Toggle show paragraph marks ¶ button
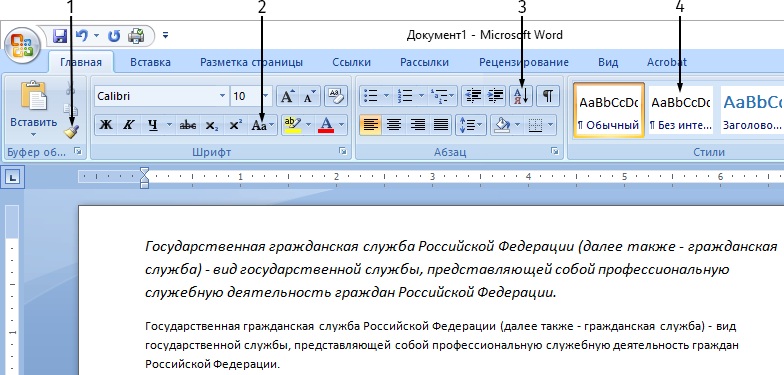 pos(548,96)
